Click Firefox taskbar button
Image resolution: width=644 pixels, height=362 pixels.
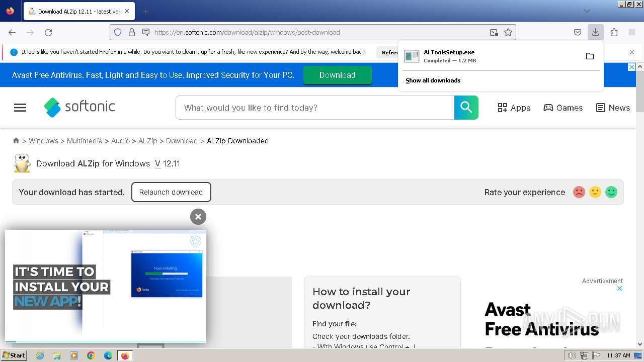point(125,355)
